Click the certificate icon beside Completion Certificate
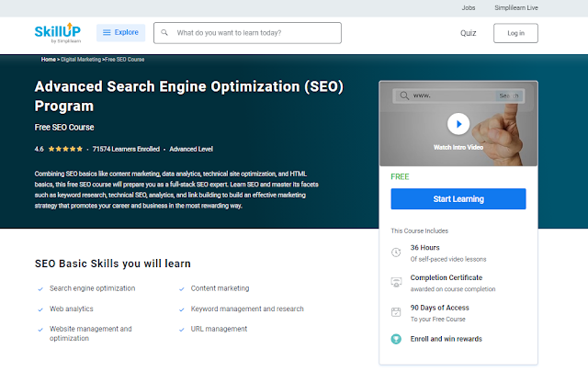 point(396,282)
